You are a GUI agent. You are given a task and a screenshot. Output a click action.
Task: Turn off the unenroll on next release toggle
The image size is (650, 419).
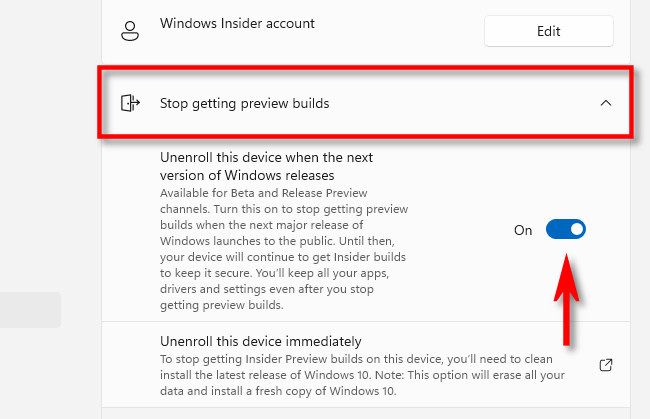(x=565, y=230)
